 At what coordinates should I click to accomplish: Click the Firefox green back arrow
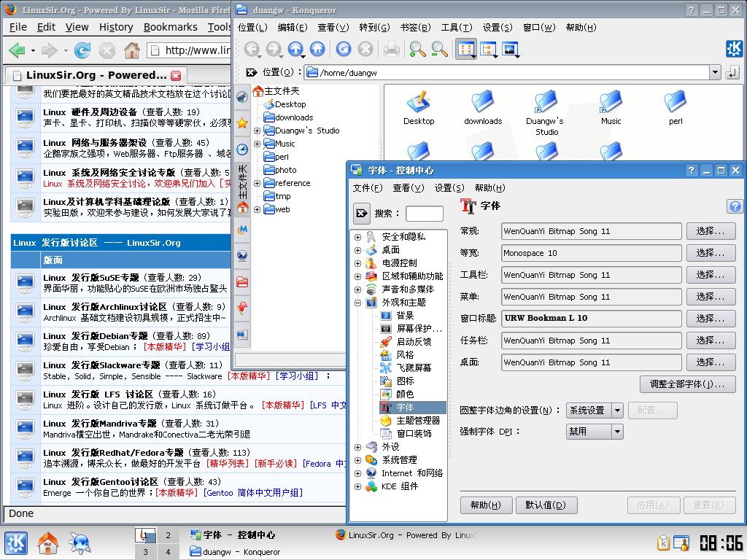coord(18,50)
